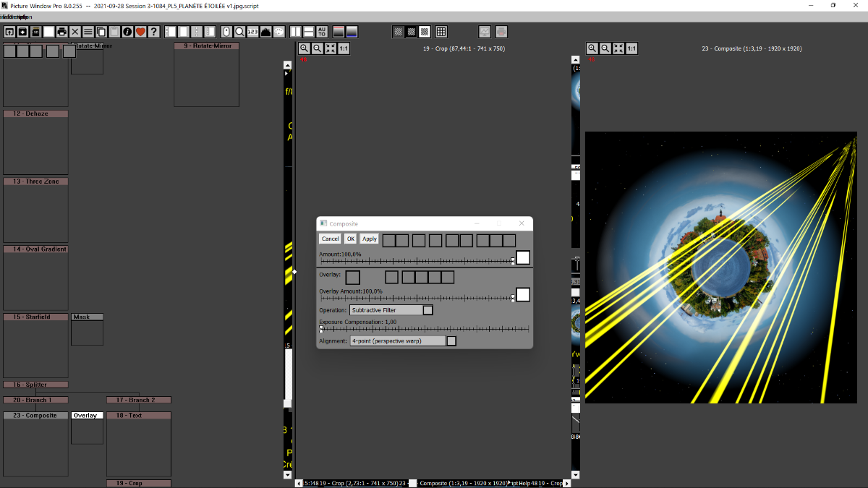Image resolution: width=868 pixels, height=488 pixels.
Task: Click the info icon in the toolbar
Action: [x=127, y=32]
